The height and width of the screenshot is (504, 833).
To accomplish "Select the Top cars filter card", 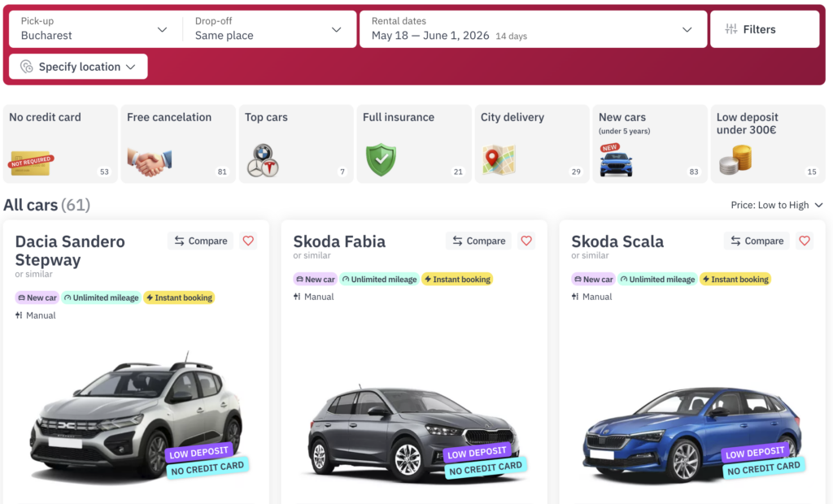I will tap(296, 143).
